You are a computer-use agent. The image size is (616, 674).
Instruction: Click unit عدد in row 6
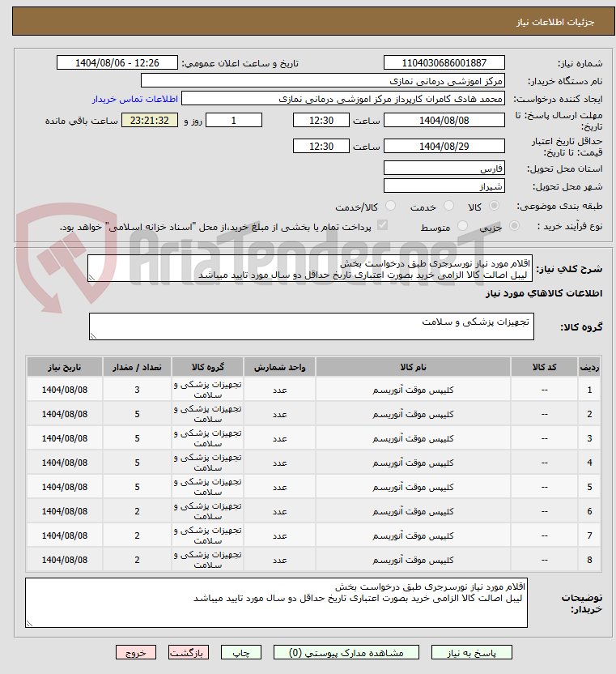point(279,511)
